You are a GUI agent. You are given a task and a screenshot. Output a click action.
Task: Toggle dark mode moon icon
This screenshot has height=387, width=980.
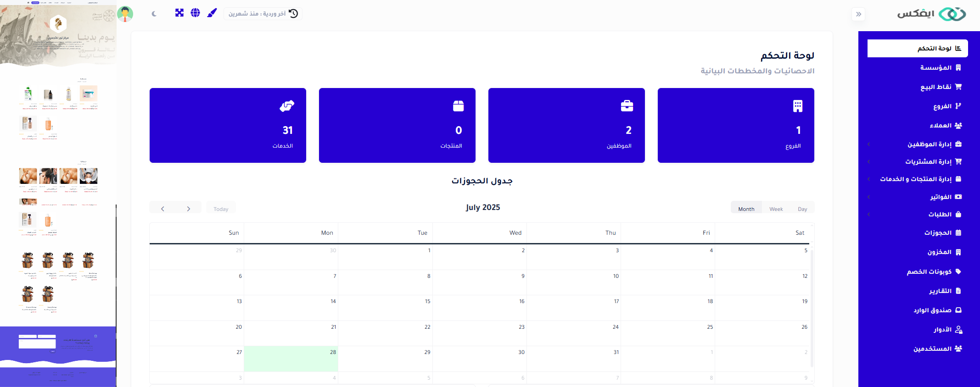point(154,14)
